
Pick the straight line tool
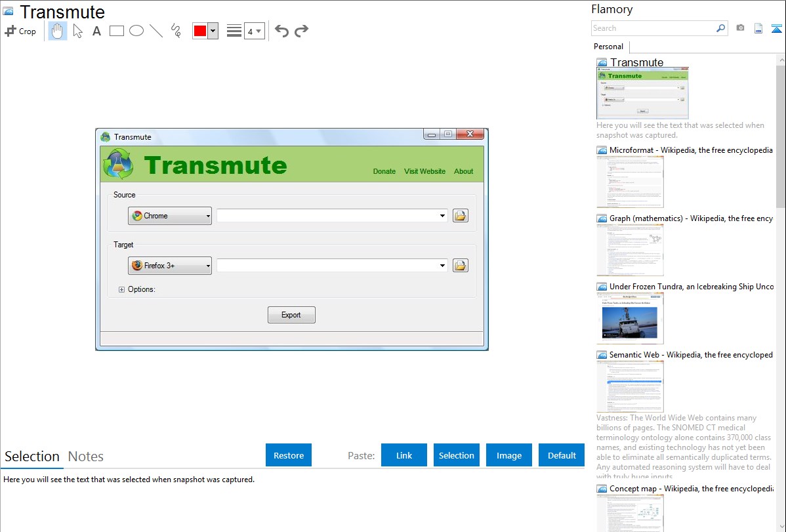pos(156,31)
